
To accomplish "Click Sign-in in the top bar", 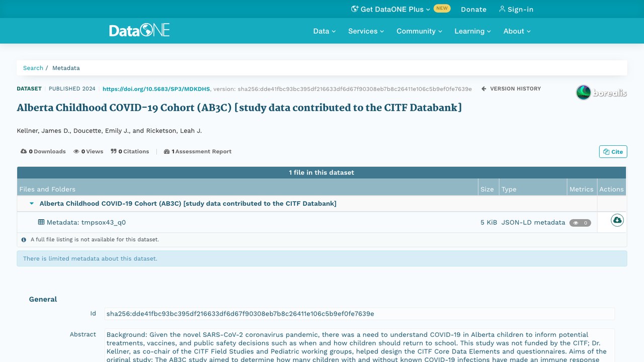I will coord(516,9).
